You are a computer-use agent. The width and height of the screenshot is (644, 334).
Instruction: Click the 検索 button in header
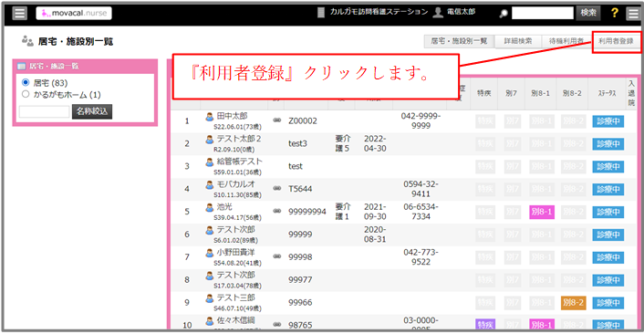coord(588,13)
